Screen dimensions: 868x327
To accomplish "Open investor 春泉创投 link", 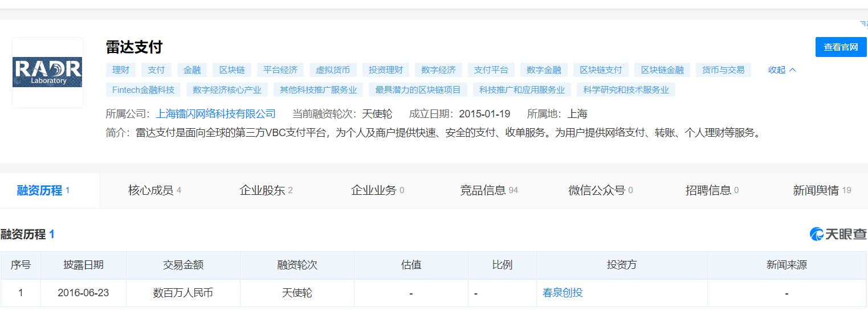I will (563, 293).
